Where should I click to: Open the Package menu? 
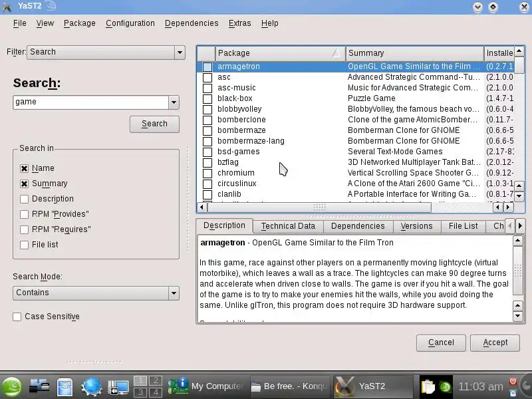(79, 23)
